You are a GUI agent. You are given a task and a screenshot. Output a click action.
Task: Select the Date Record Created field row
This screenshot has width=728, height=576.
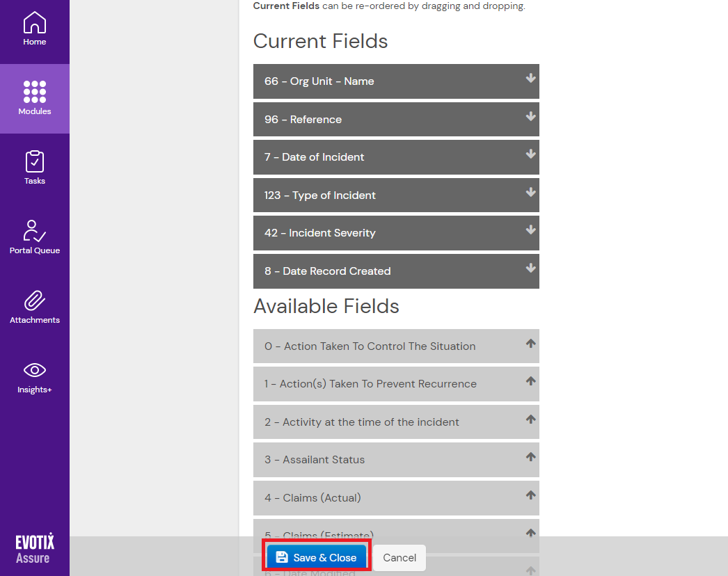pos(383,271)
